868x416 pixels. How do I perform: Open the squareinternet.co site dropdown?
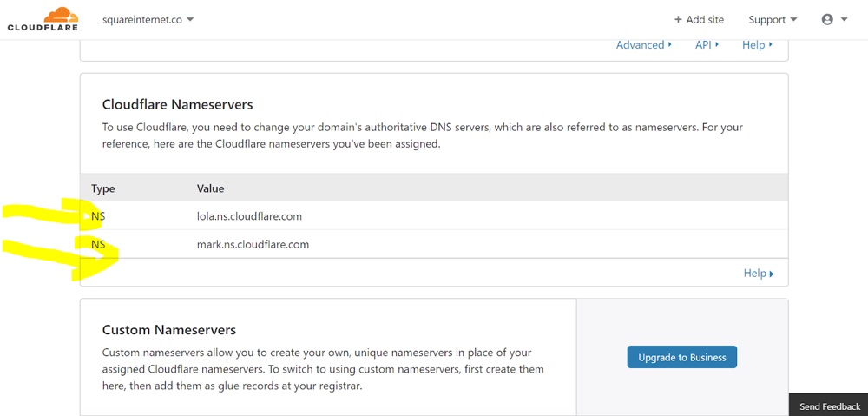coord(148,19)
